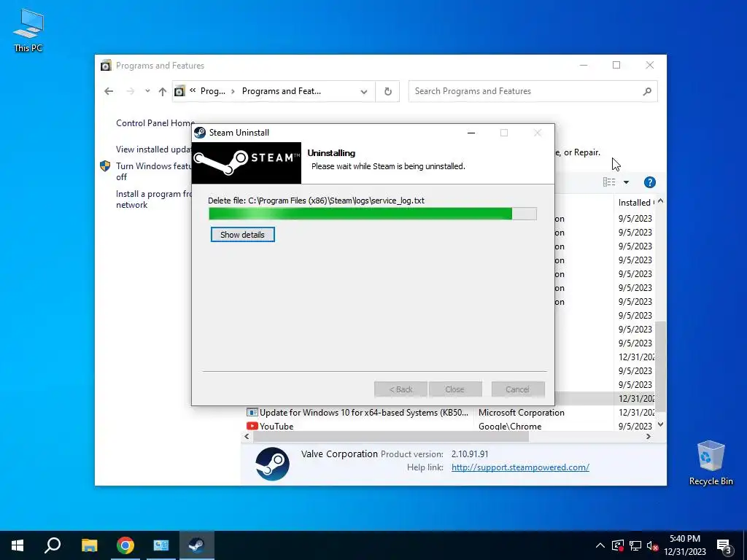Viewport: 747px width, 560px height.
Task: Click the Steam logo banner in uninstaller
Action: point(247,163)
